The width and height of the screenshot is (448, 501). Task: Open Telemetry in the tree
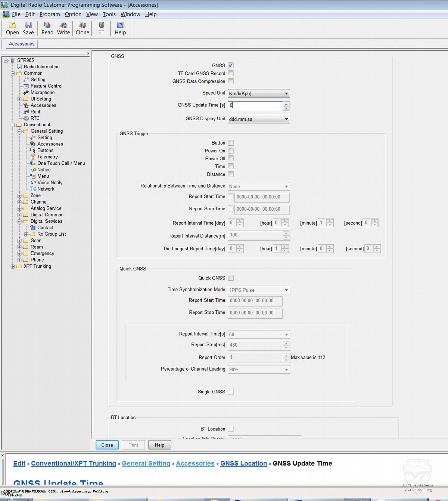47,157
